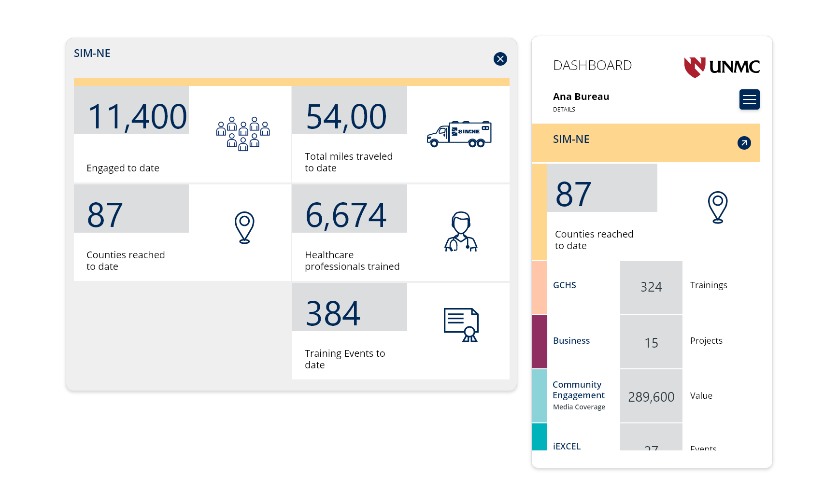Click the map pin icon beside Counties reached
Image resolution: width=838 pixels, height=504 pixels.
click(244, 227)
